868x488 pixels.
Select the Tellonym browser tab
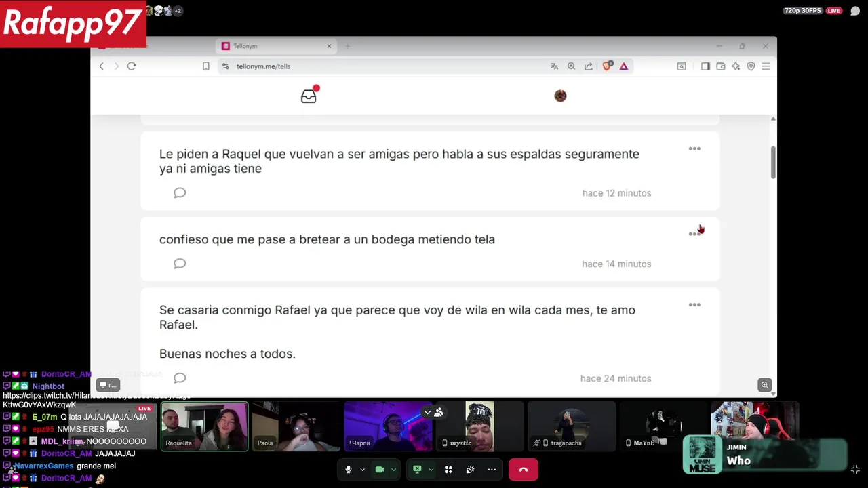(x=277, y=46)
